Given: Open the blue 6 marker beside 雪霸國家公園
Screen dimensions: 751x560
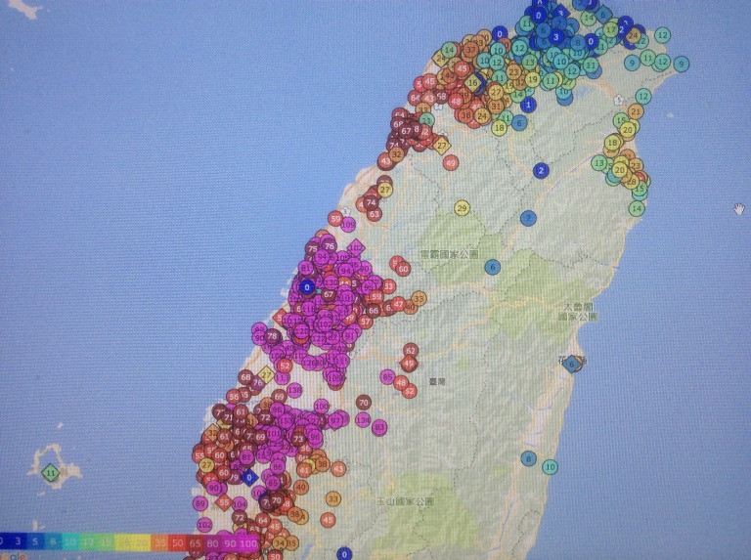Looking at the screenshot, I should pos(492,267).
